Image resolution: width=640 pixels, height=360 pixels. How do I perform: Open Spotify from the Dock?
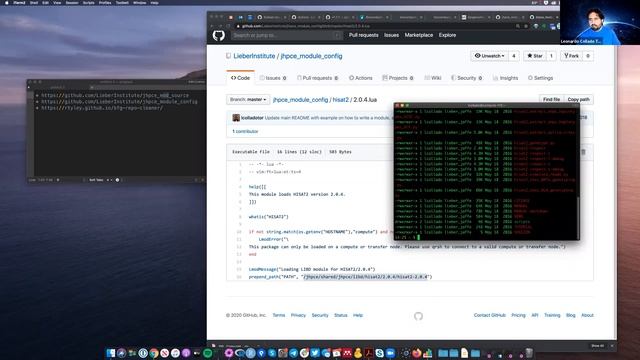tap(208, 353)
